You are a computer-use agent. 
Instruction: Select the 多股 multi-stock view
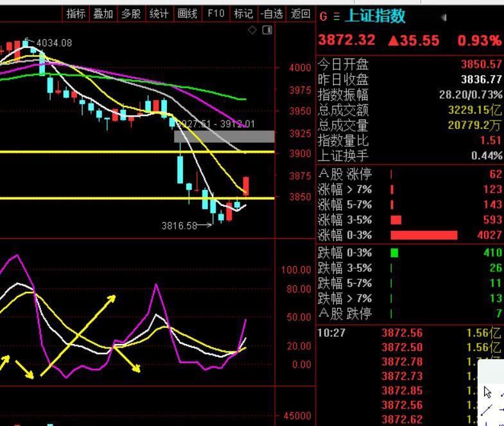click(x=131, y=14)
